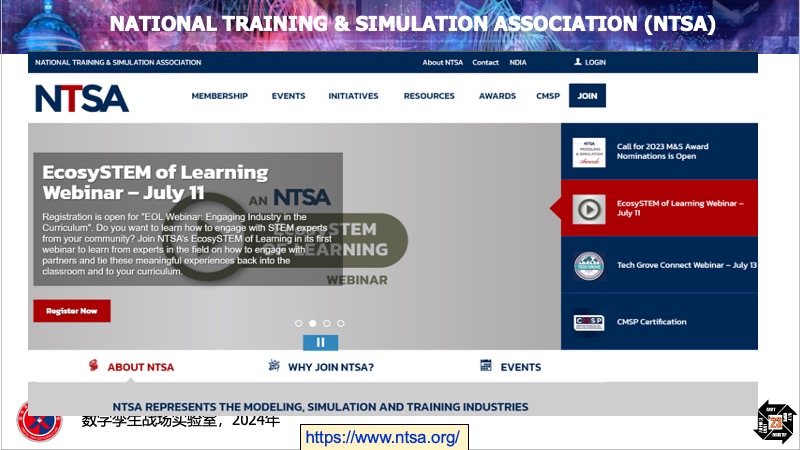800x450 pixels.
Task: Open the EVENTS navigation menu
Action: point(288,96)
